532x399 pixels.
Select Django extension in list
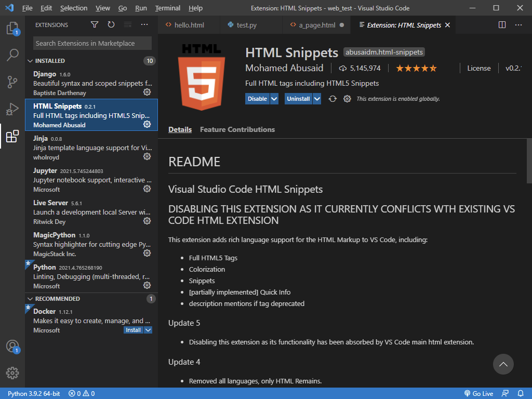click(x=91, y=83)
